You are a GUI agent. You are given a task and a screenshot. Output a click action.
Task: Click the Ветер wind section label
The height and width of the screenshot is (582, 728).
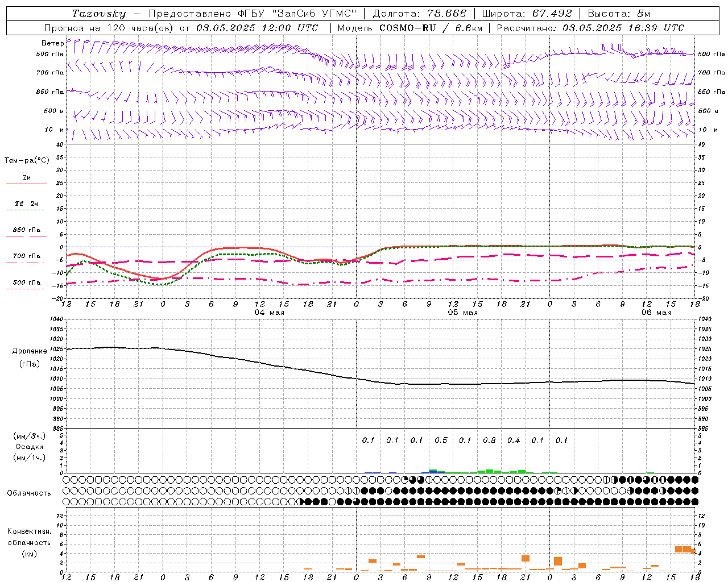point(52,43)
